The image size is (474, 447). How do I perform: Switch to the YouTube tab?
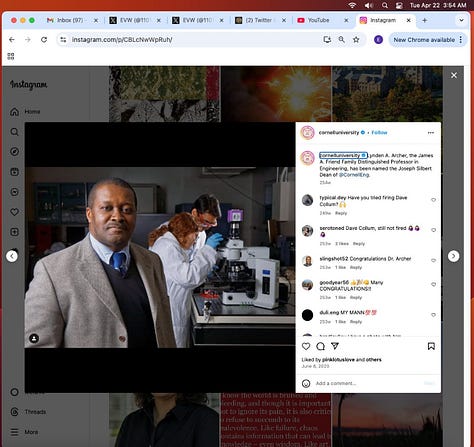pyautogui.click(x=322, y=20)
